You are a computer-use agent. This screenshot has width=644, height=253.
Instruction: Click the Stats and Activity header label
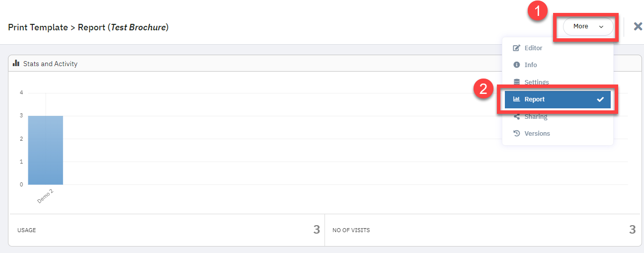click(50, 64)
